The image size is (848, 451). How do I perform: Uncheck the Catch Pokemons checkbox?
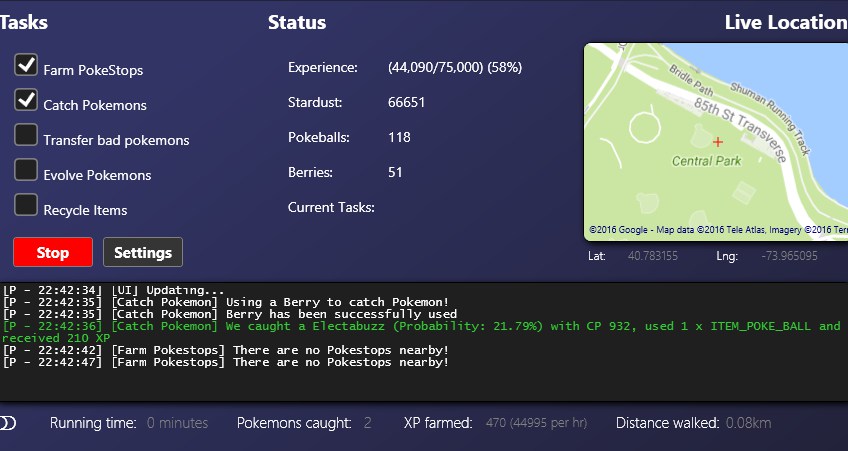26,100
